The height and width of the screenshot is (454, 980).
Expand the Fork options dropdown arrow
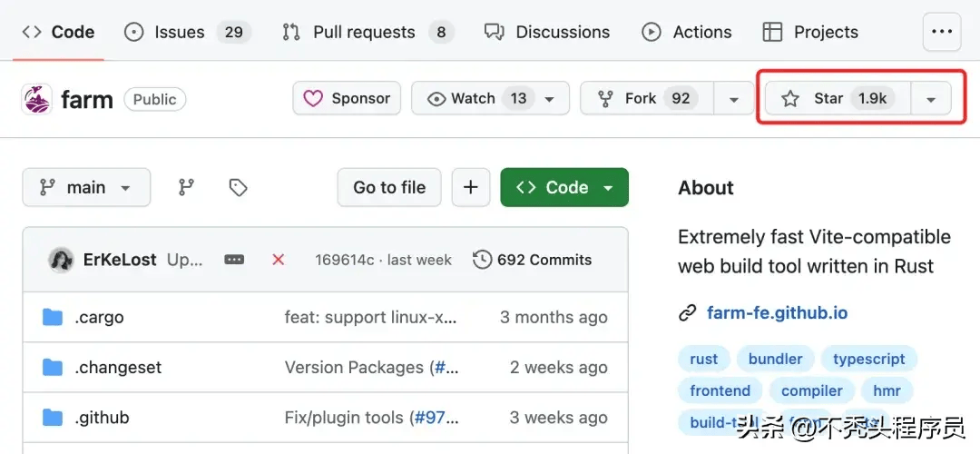(734, 99)
